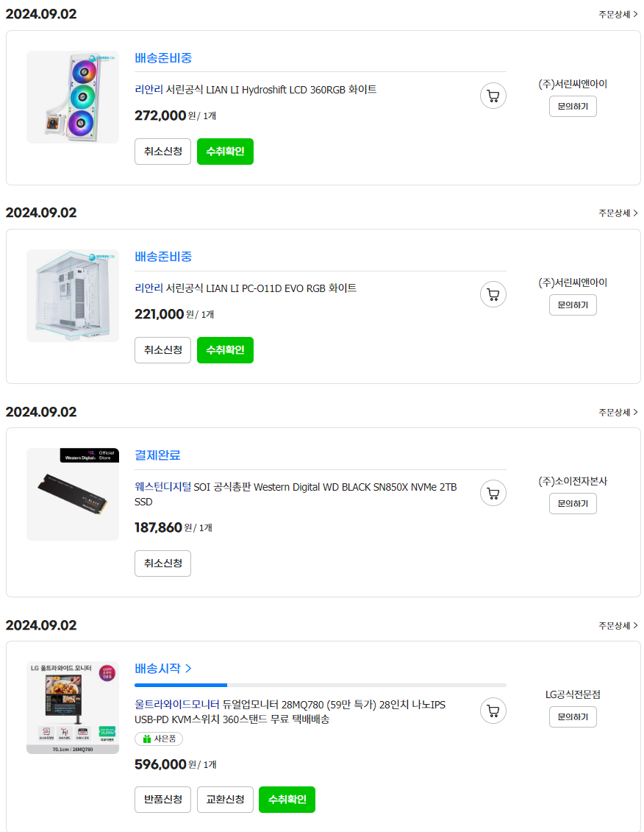Open the LIAN LI Hydroshift product thumbnail
Screen dimensions: 644x832
point(73,97)
